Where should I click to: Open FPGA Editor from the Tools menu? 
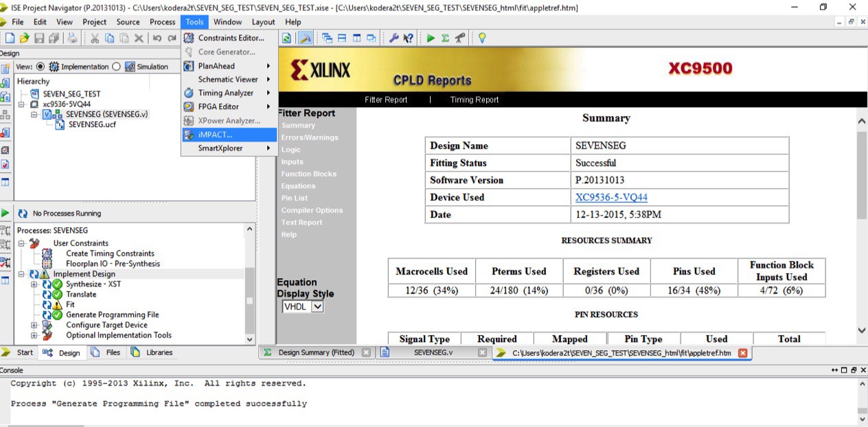(x=229, y=107)
